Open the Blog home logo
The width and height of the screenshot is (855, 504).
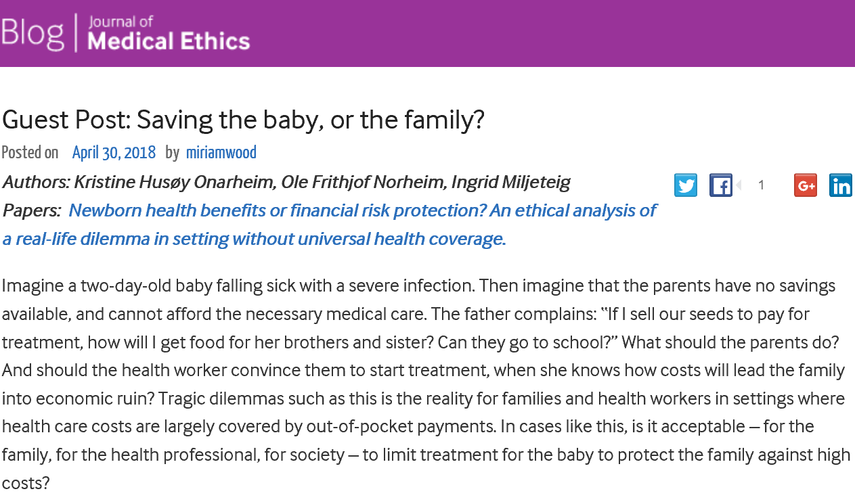tap(32, 32)
